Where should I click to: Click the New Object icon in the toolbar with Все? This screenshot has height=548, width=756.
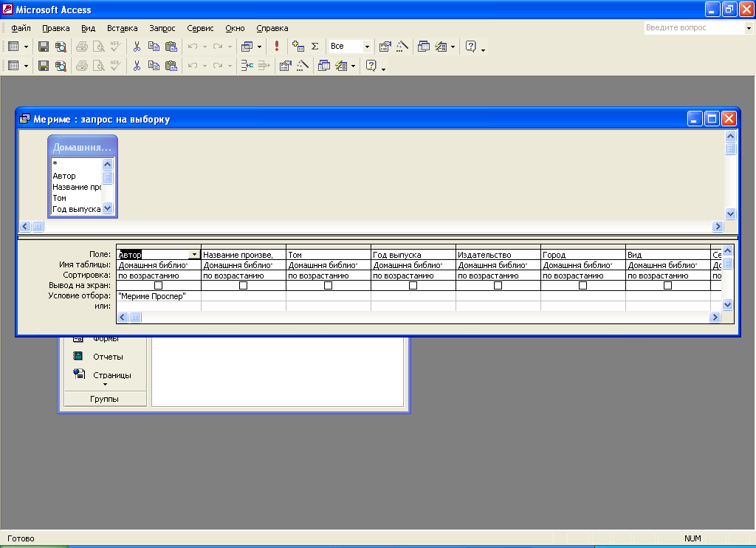pyautogui.click(x=441, y=47)
